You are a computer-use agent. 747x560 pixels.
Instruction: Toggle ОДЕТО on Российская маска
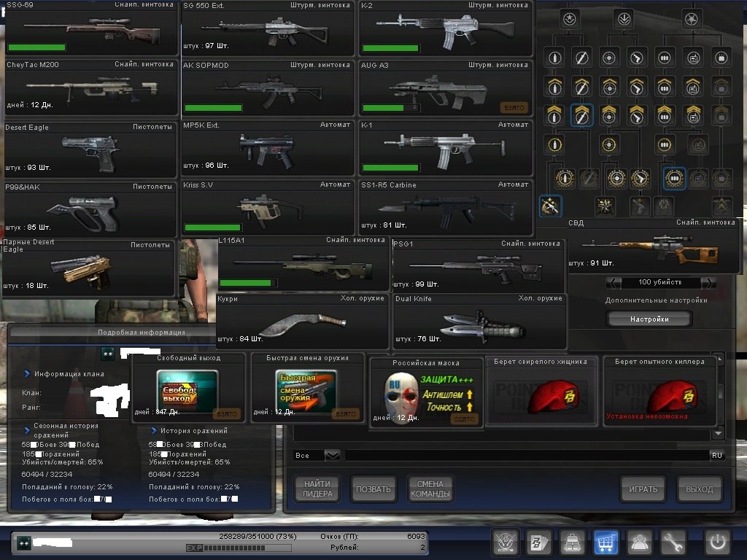(x=464, y=419)
